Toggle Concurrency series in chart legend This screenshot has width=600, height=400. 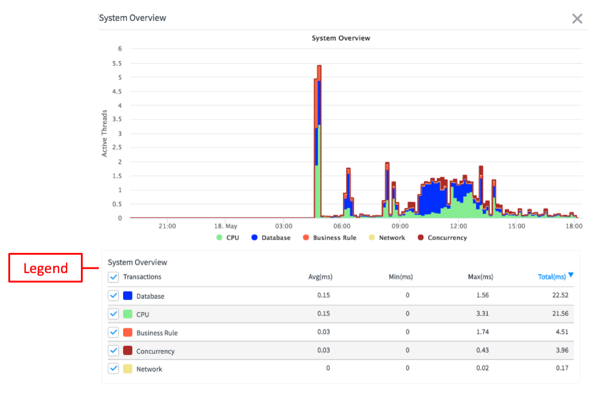pyautogui.click(x=442, y=238)
